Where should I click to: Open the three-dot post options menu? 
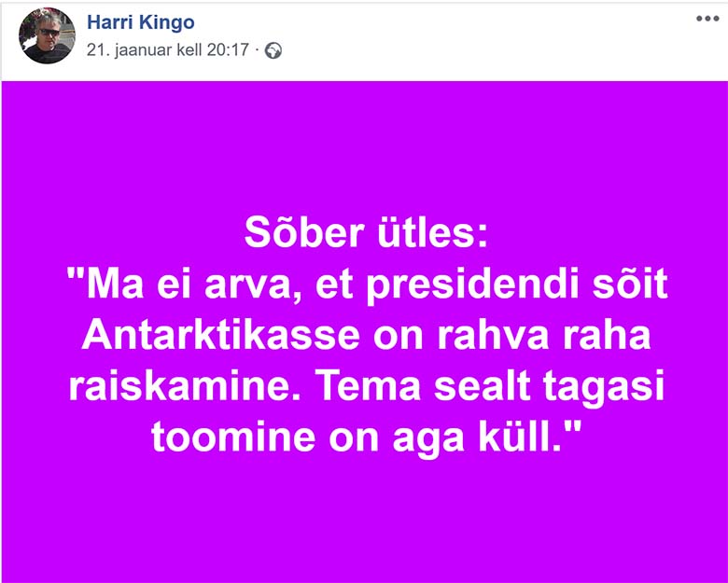click(x=707, y=19)
